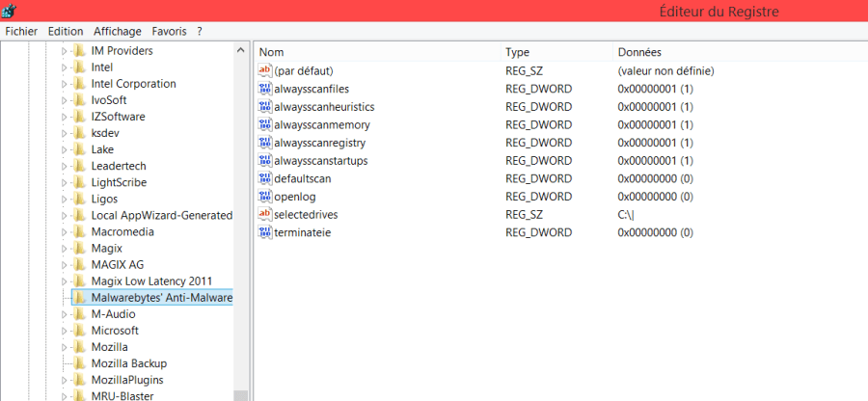Open the Edition menu

pos(66,32)
